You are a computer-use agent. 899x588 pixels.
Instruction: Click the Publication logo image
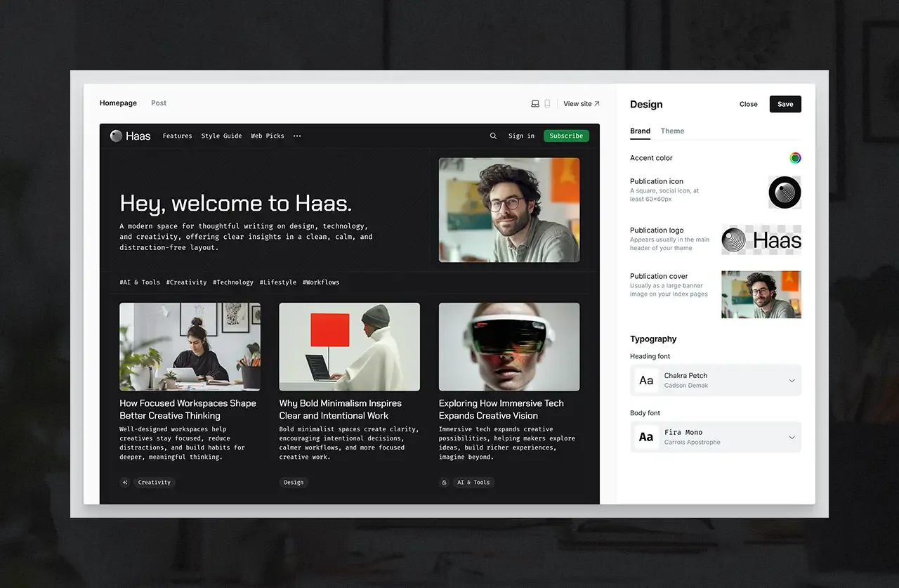point(761,240)
